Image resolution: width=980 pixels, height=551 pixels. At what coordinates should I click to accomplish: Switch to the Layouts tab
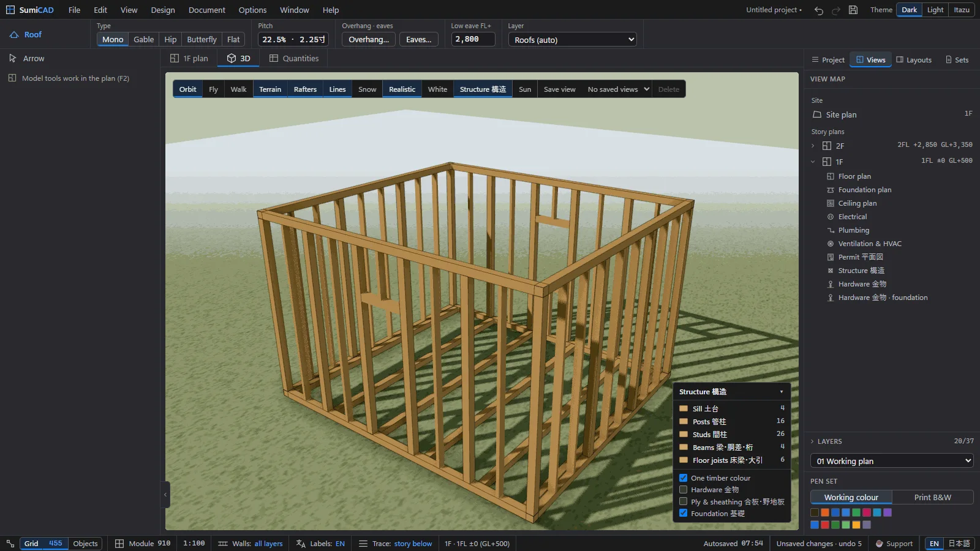[x=914, y=60]
